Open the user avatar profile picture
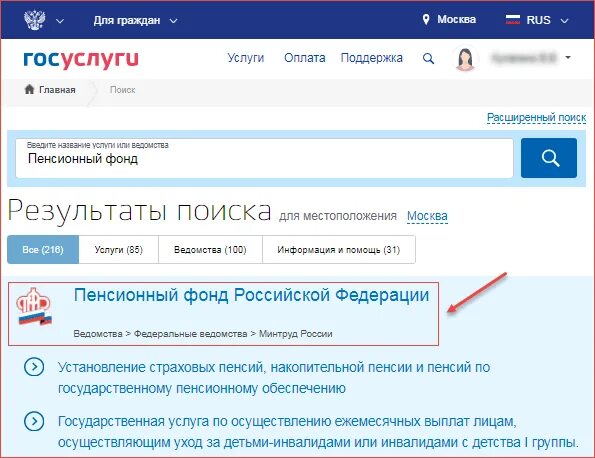Viewport: 595px width, 458px height. tap(465, 58)
